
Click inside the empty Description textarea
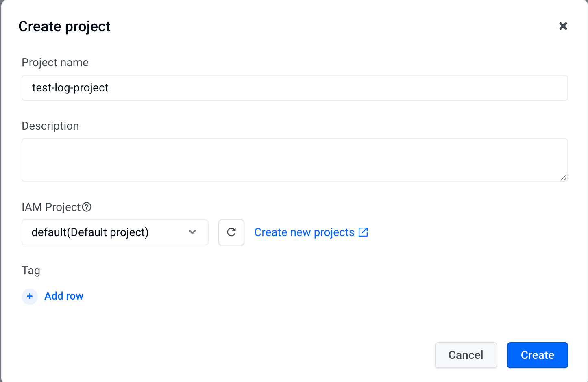tap(295, 160)
